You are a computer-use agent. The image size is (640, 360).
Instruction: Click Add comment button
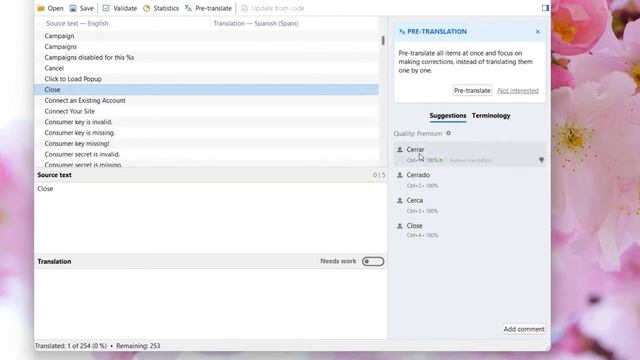click(x=524, y=329)
